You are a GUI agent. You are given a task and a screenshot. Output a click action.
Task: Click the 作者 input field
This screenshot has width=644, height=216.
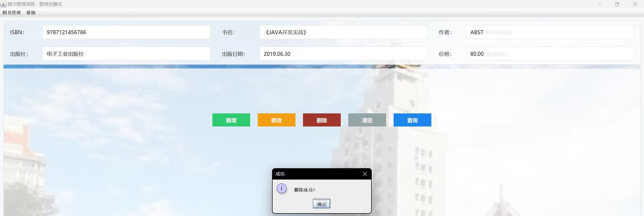(550, 32)
